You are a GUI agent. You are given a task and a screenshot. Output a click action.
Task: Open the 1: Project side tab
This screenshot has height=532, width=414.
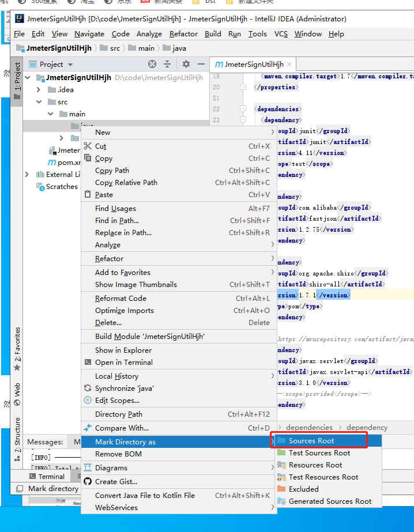17,81
